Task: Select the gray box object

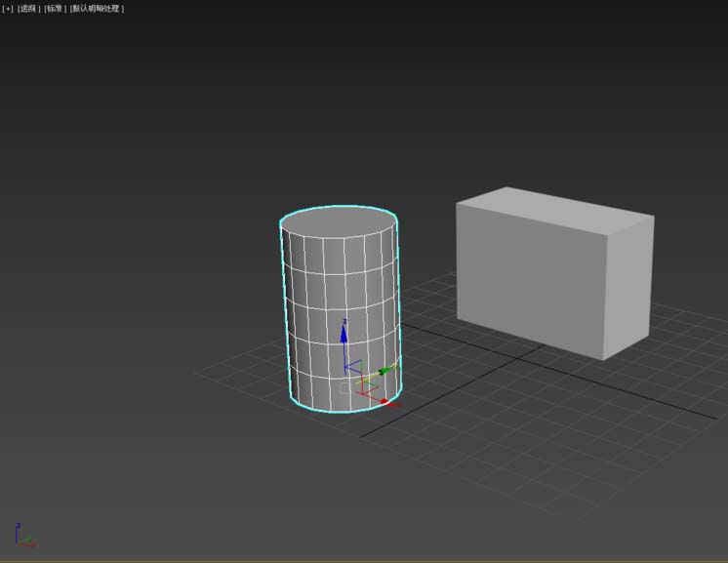Action: (554, 274)
